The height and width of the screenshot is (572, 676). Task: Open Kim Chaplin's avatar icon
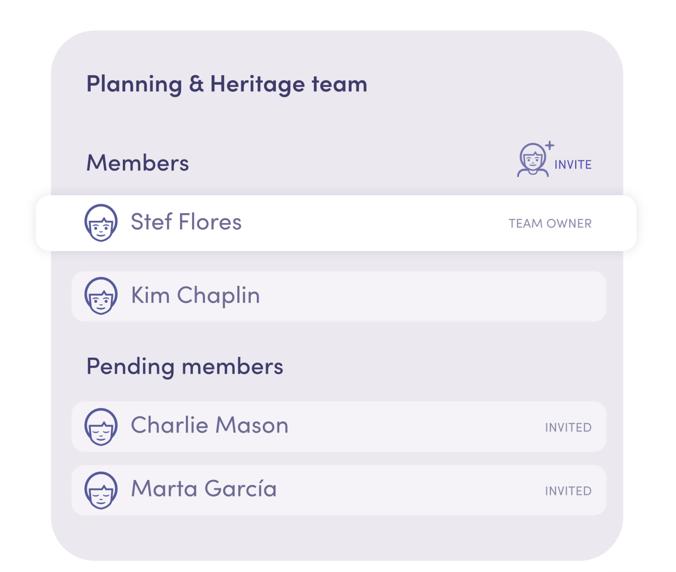pyautogui.click(x=101, y=296)
